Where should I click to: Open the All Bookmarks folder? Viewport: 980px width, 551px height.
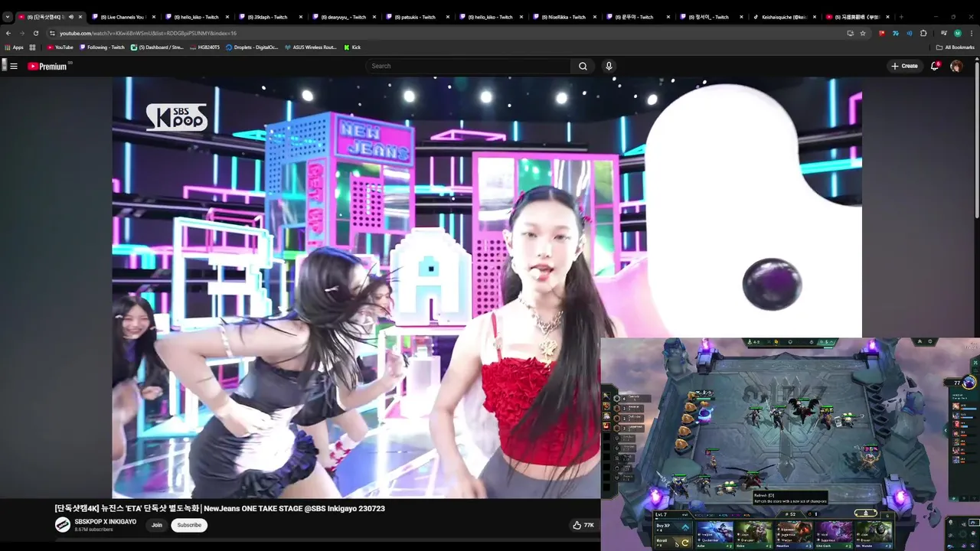[x=955, y=47]
